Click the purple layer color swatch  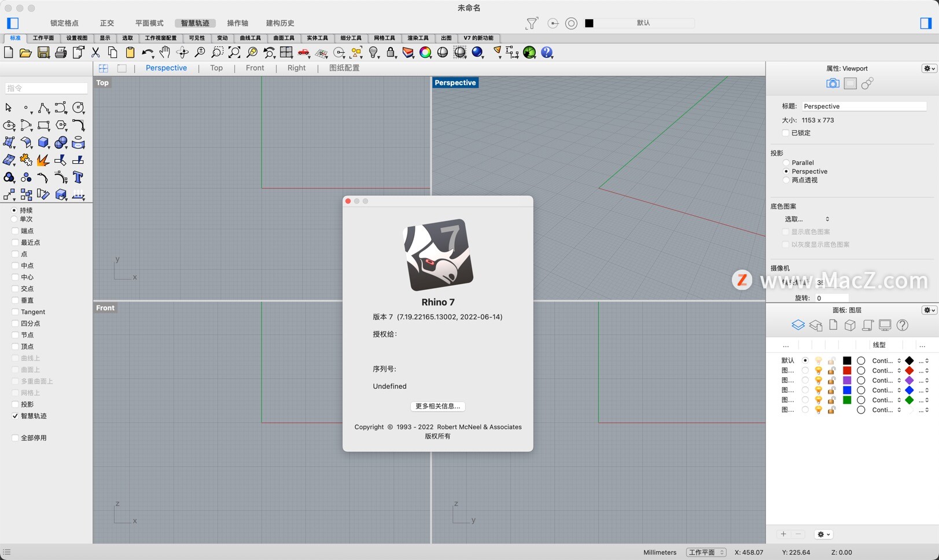pos(847,380)
